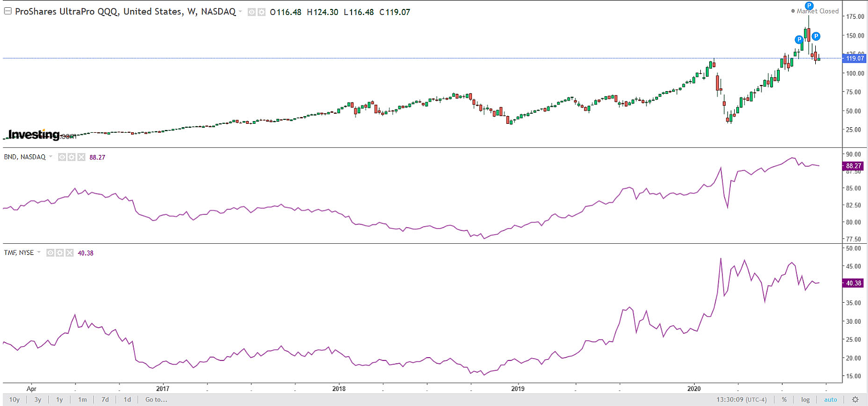This screenshot has height=406, width=868.
Task: Click the TMF legend value 40.38
Action: point(86,252)
